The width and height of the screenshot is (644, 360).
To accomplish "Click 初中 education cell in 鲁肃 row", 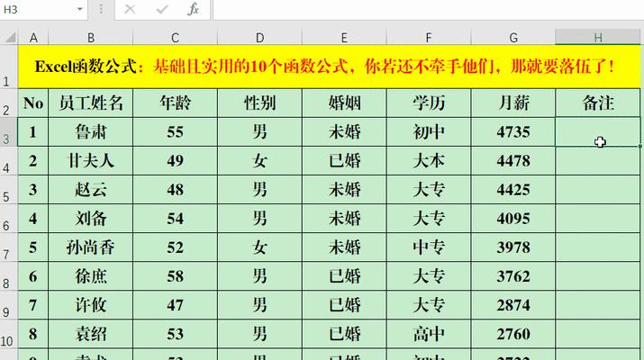I will click(429, 131).
